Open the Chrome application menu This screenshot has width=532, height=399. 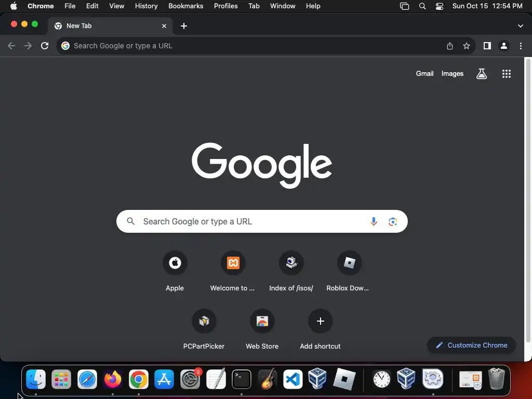41,6
